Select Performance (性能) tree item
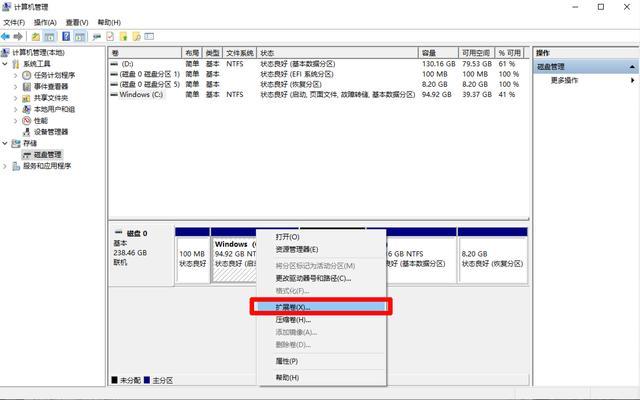The image size is (640, 400). tap(40, 120)
